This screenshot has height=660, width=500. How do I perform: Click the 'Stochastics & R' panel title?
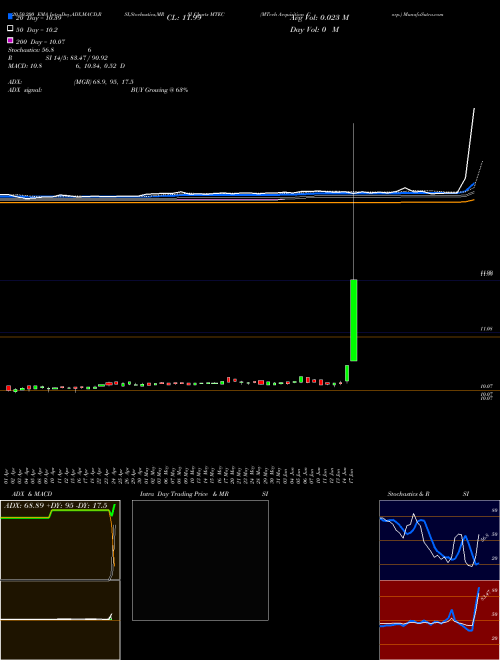[408, 494]
